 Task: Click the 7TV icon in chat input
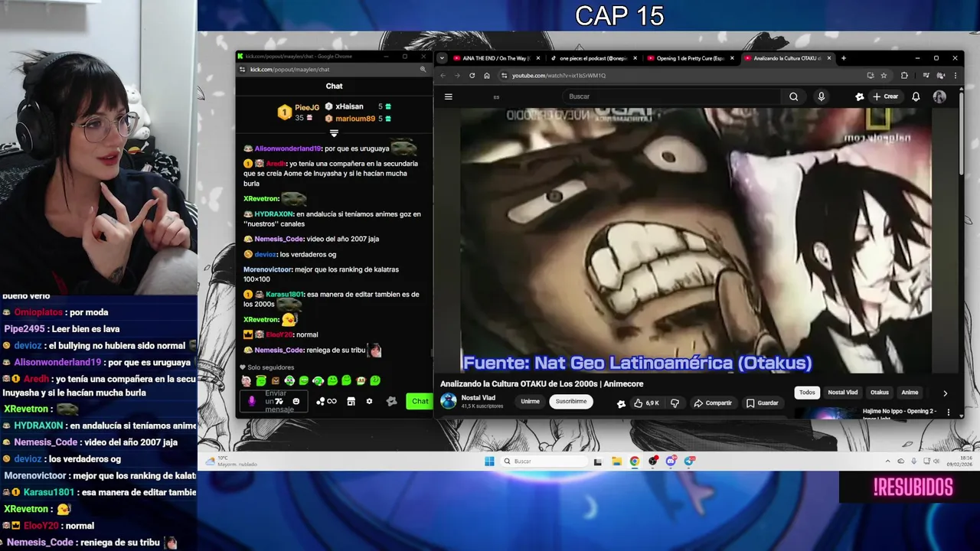(x=279, y=401)
